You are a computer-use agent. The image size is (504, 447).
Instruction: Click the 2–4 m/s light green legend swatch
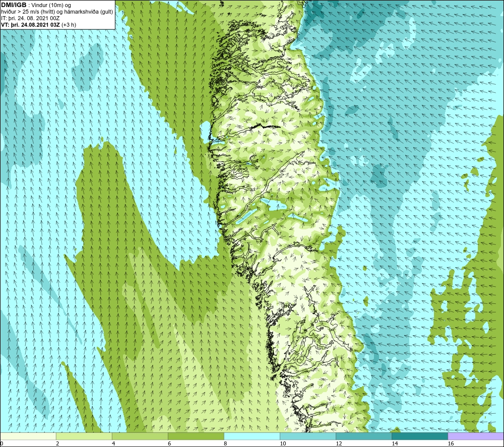(x=84, y=436)
